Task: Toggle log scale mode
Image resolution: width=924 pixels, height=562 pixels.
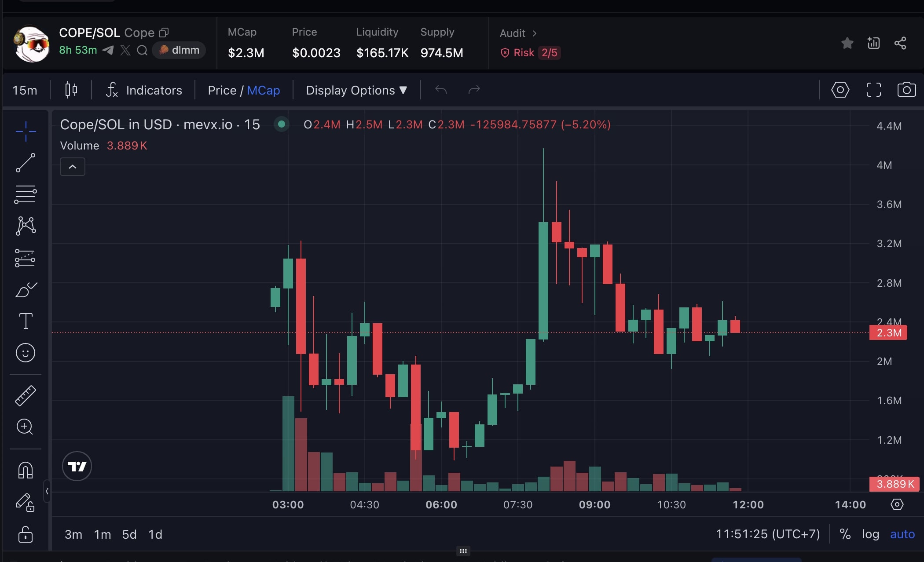Action: [870, 534]
